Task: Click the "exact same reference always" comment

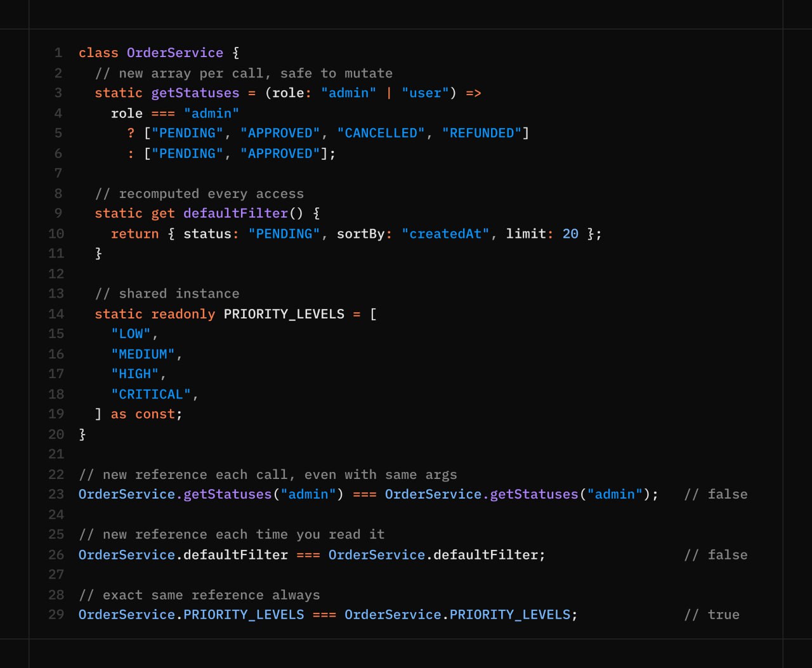Action: 199,595
